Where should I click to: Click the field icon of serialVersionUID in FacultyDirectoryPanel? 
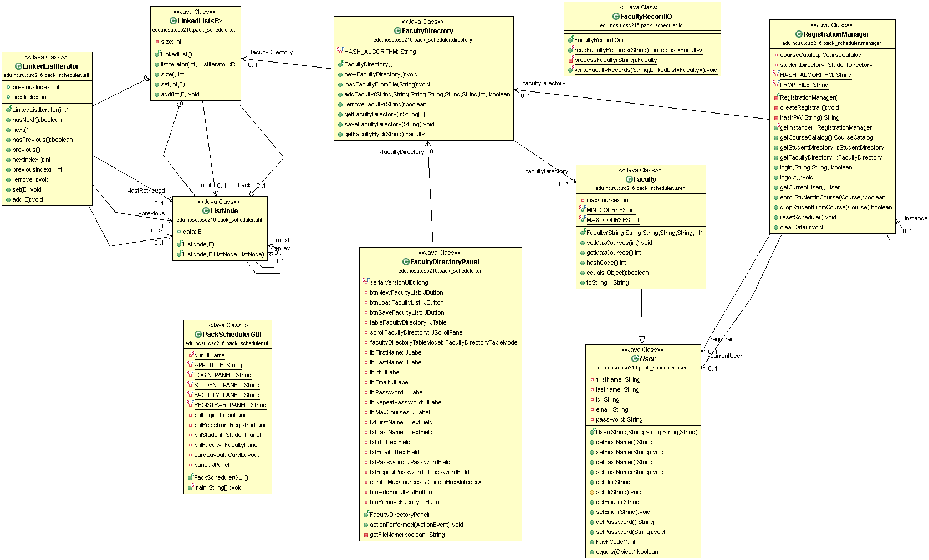click(365, 282)
